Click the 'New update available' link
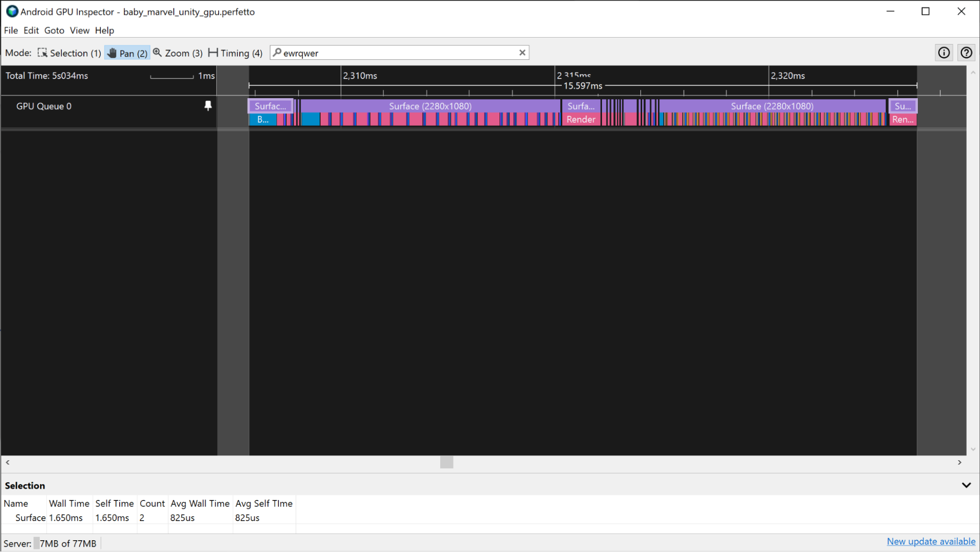This screenshot has width=980, height=552. coord(931,541)
